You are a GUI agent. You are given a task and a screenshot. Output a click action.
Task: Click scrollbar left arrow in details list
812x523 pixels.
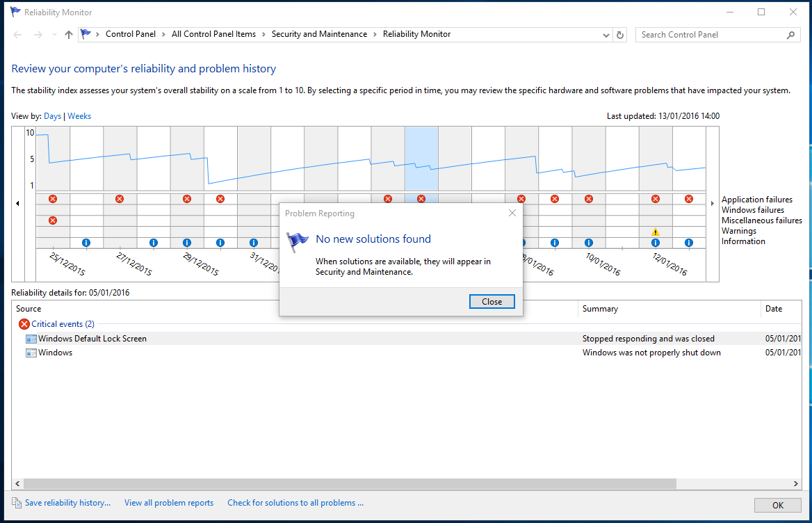tap(17, 483)
